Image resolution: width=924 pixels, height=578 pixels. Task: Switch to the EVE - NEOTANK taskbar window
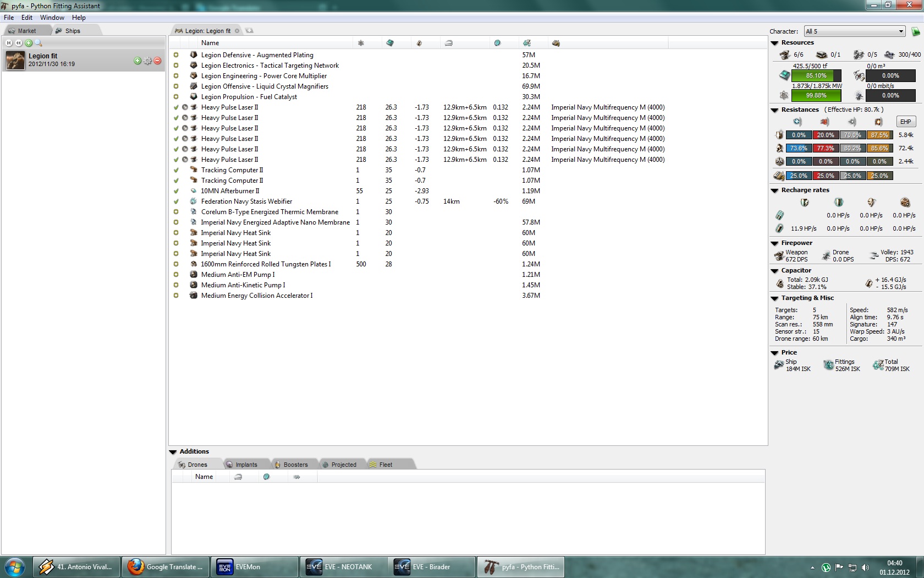pyautogui.click(x=343, y=567)
